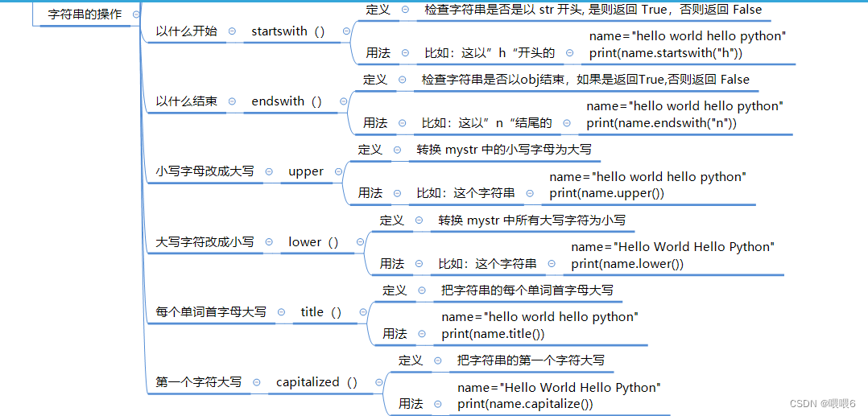Screen dimensions: 868x416
Task: Collapse the upper node children
Action: coord(338,172)
